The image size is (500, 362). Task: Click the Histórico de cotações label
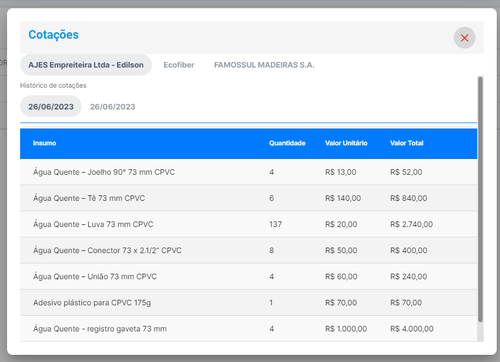tap(53, 85)
